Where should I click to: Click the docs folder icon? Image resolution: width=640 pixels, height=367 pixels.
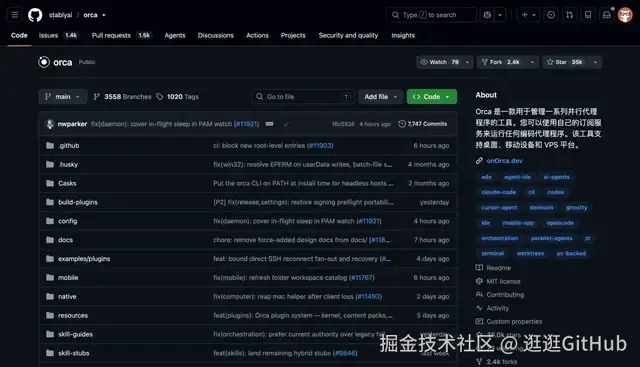coord(50,240)
